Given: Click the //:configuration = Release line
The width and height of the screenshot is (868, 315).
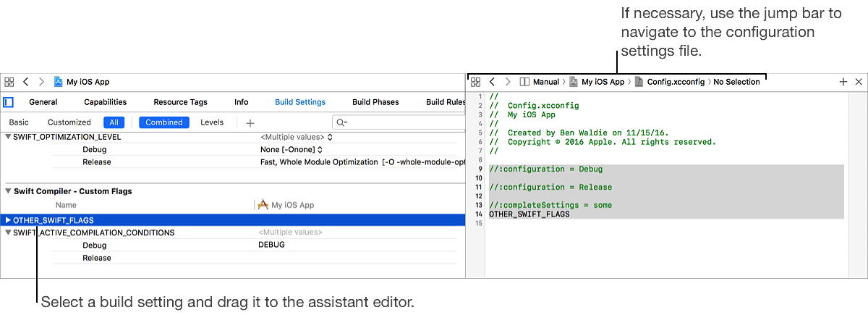Looking at the screenshot, I should click(x=550, y=187).
